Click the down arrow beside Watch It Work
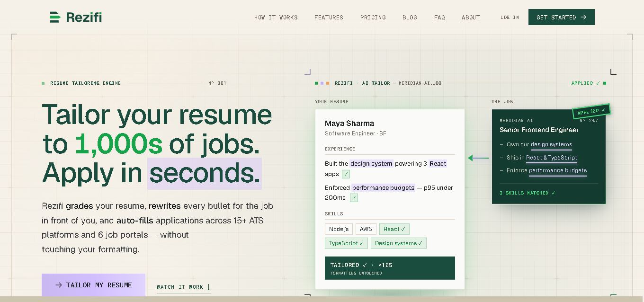 (x=208, y=287)
